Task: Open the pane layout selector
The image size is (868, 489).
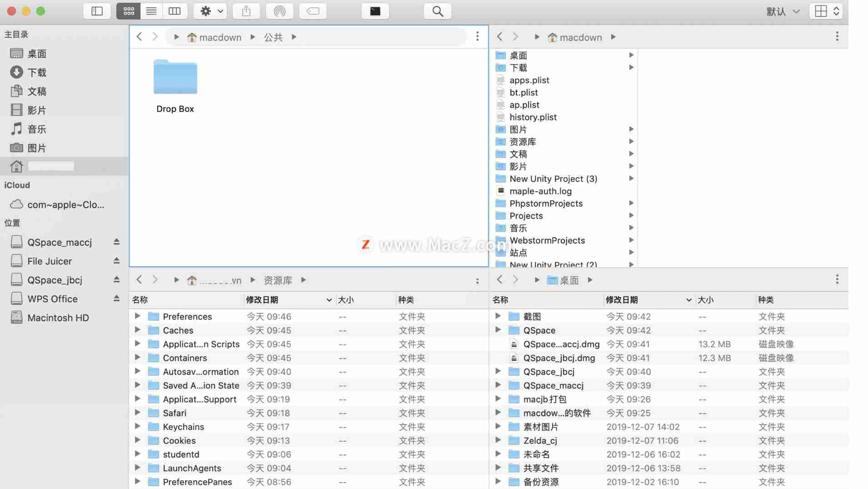Action: click(827, 11)
